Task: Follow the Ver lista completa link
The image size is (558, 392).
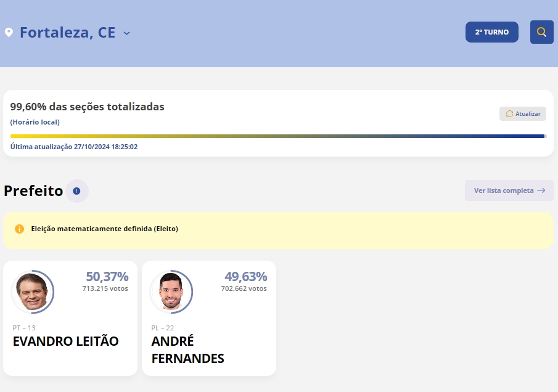Action: (x=503, y=190)
